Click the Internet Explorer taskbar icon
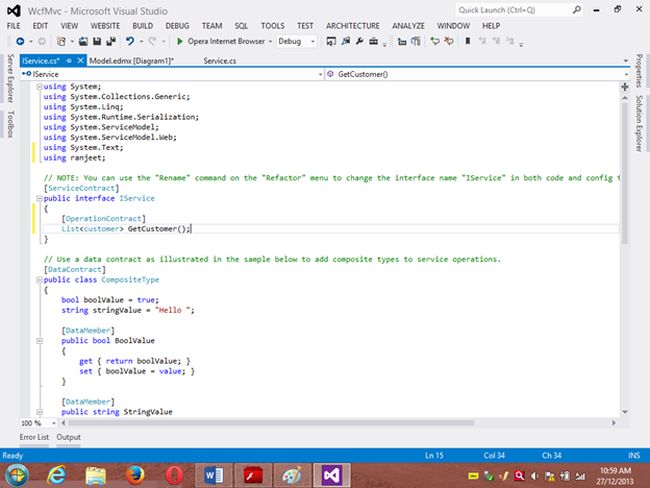Viewport: 650px width, 488px height. pyautogui.click(x=56, y=472)
